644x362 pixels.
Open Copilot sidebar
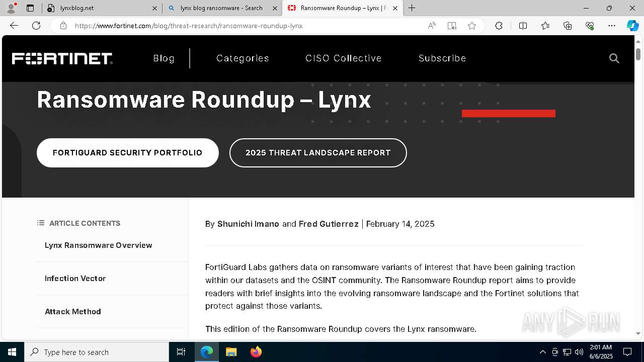coord(632,26)
